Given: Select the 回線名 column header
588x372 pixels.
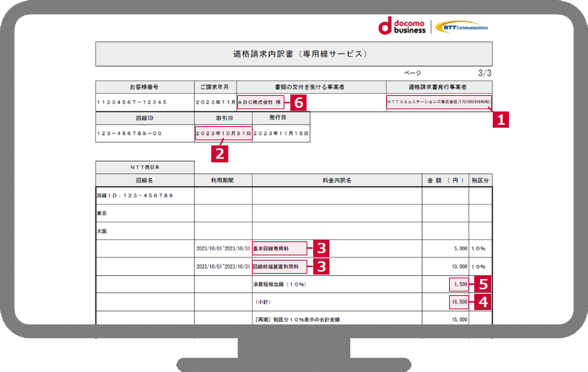Looking at the screenshot, I should pos(144,180).
